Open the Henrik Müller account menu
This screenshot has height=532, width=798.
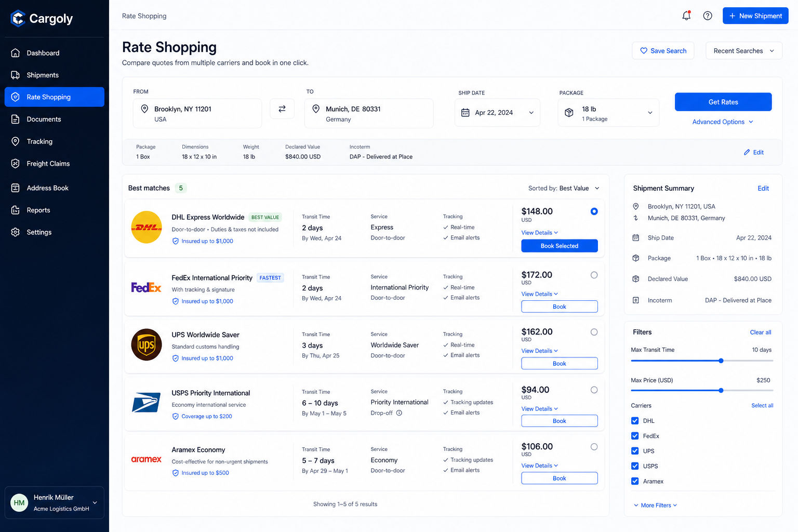[x=55, y=502]
